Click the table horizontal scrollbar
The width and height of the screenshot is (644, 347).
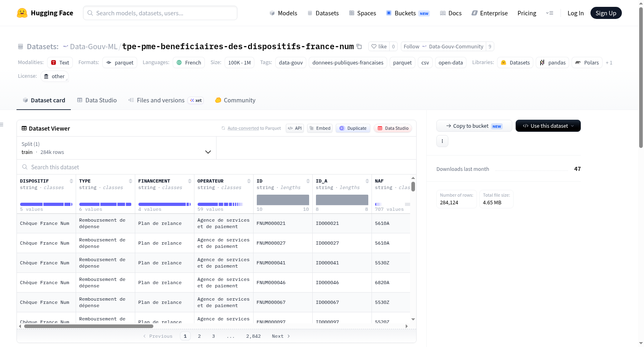coord(89,326)
